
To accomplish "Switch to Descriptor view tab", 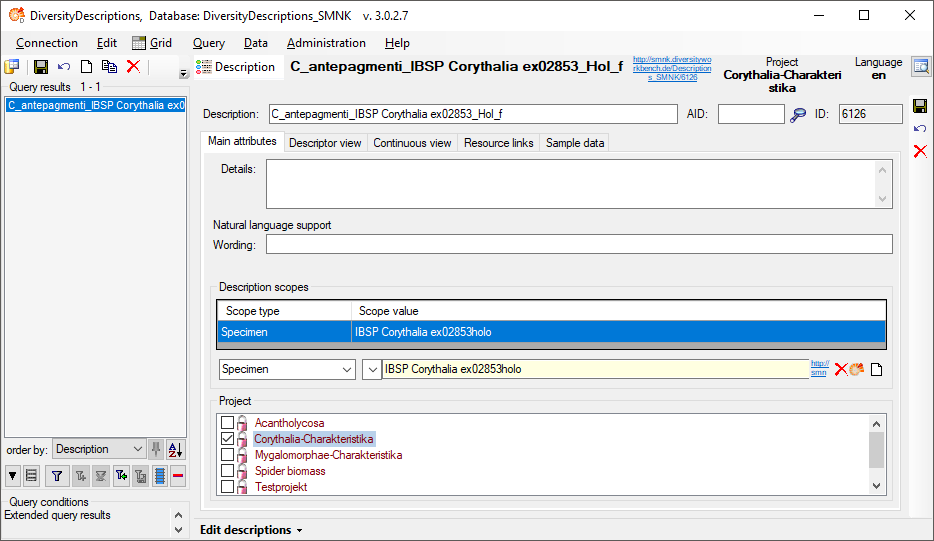I will [325, 143].
